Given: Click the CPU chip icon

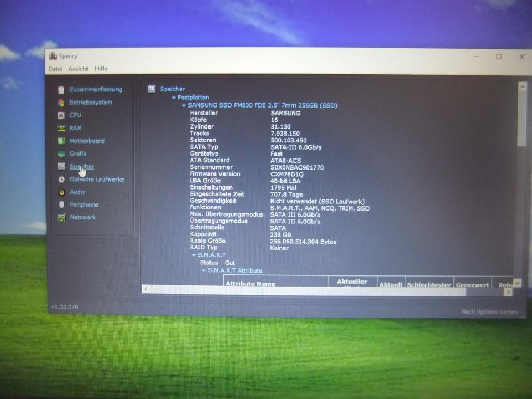Looking at the screenshot, I should point(61,115).
